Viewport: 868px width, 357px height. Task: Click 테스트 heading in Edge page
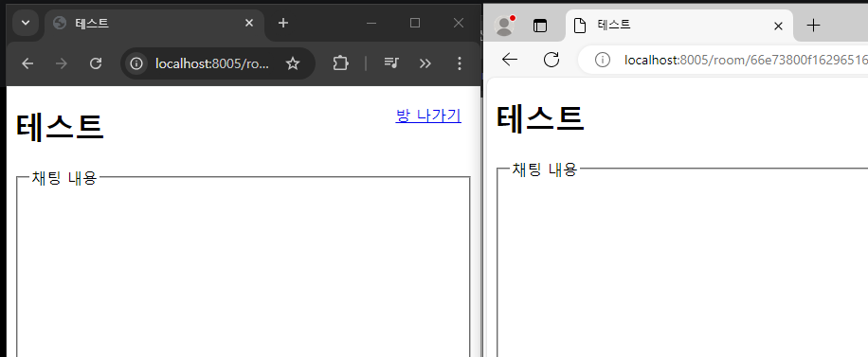[540, 117]
